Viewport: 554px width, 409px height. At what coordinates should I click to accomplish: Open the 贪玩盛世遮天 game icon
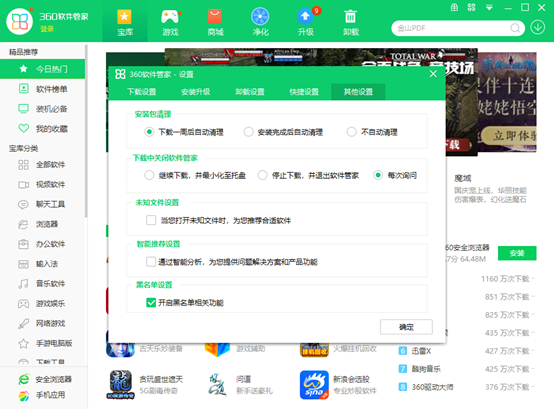click(x=120, y=385)
